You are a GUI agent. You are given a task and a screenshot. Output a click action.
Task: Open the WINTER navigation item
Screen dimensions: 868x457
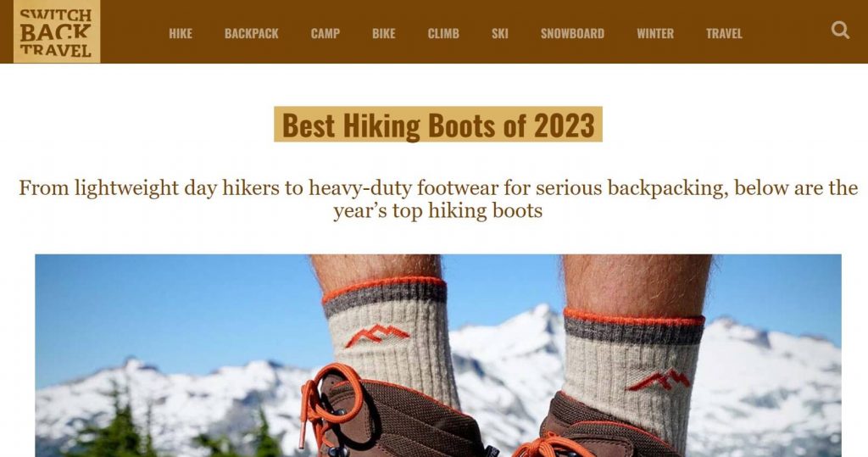pos(655,33)
